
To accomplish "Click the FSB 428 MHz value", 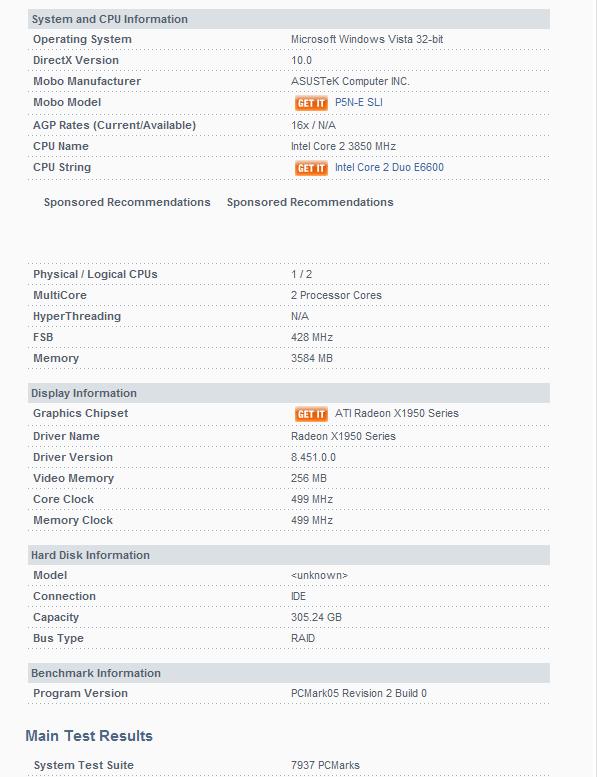I will pos(312,337).
